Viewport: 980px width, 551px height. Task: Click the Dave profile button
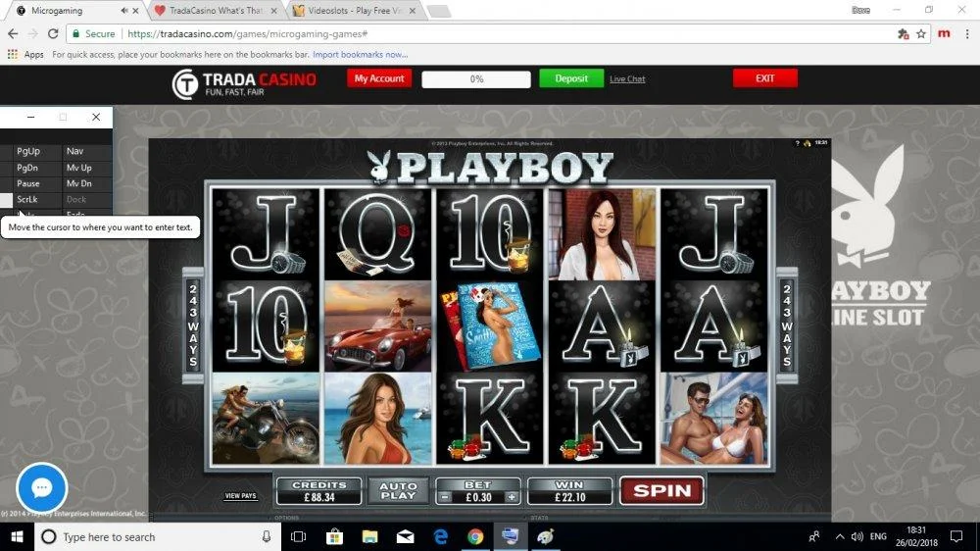pyautogui.click(x=860, y=10)
